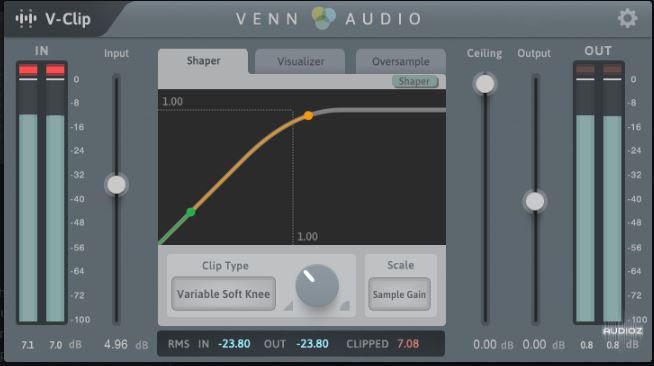
Task: Click the Venn Audio circles logo
Action: pos(323,18)
